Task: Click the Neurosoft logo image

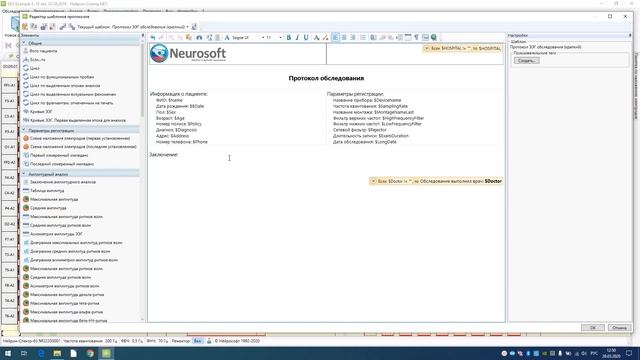Action: [x=188, y=53]
